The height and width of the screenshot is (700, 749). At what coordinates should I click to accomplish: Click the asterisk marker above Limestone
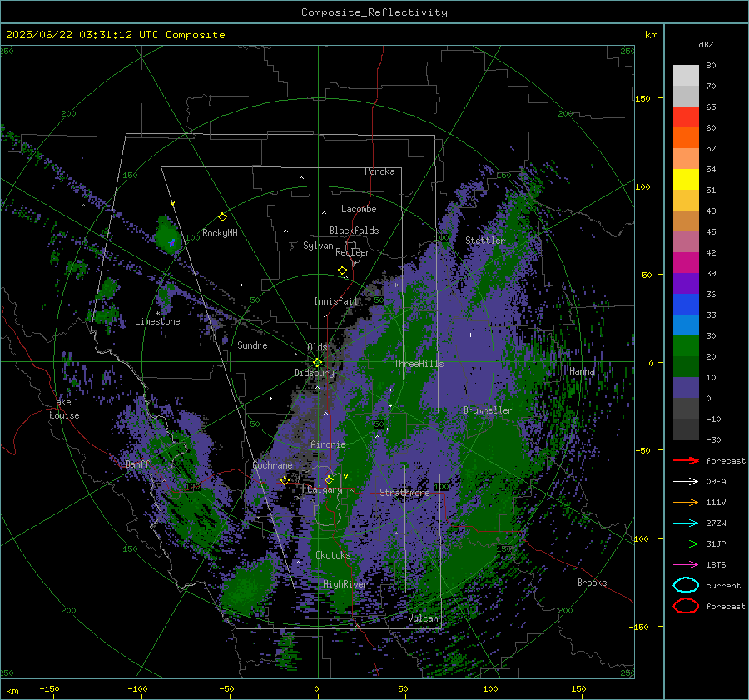coord(157,314)
